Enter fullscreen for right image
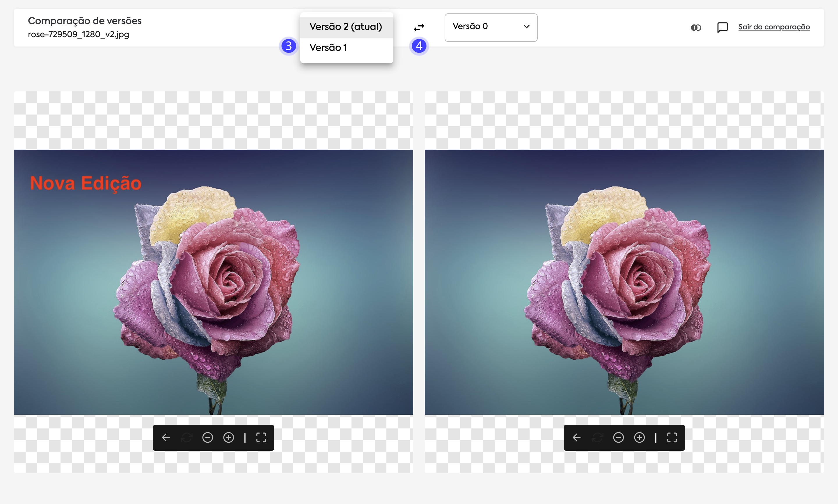 click(x=672, y=437)
